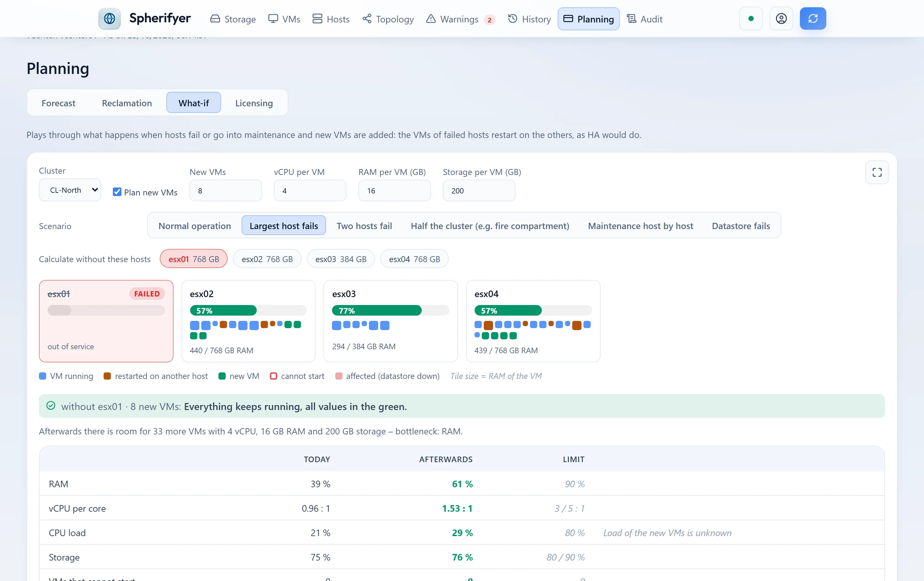Click the vCPU per VM input field
The height and width of the screenshot is (581, 924).
[x=310, y=191]
